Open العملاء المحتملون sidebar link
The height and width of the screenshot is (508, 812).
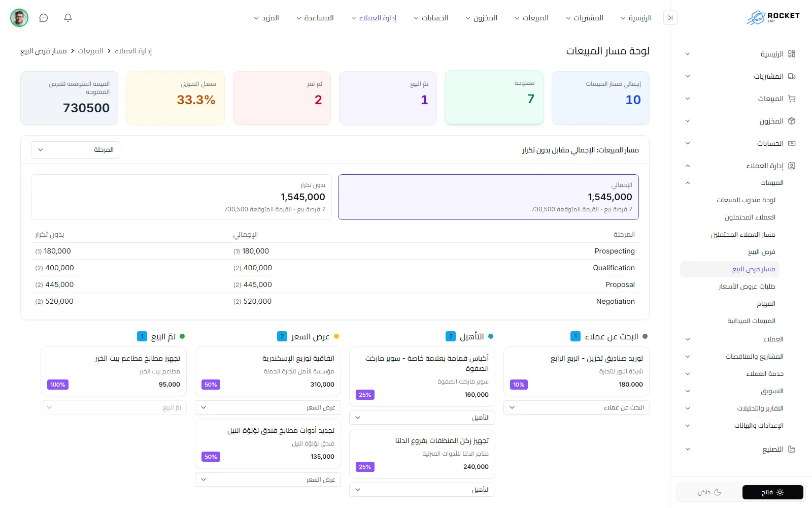[x=750, y=217]
